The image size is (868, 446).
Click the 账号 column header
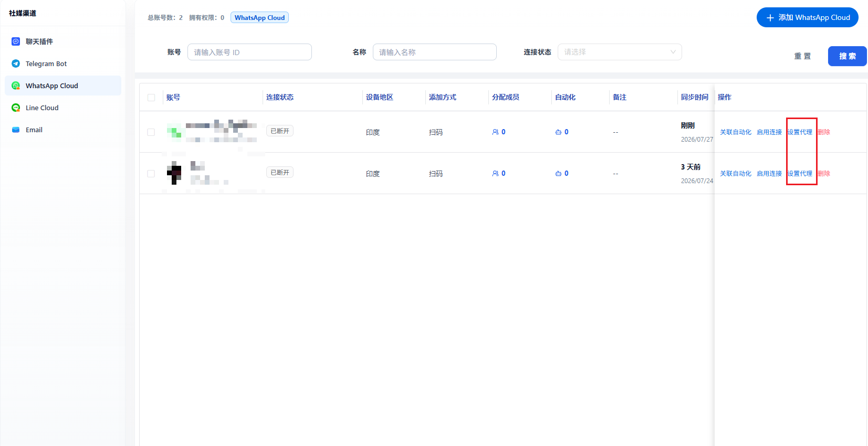pos(173,98)
